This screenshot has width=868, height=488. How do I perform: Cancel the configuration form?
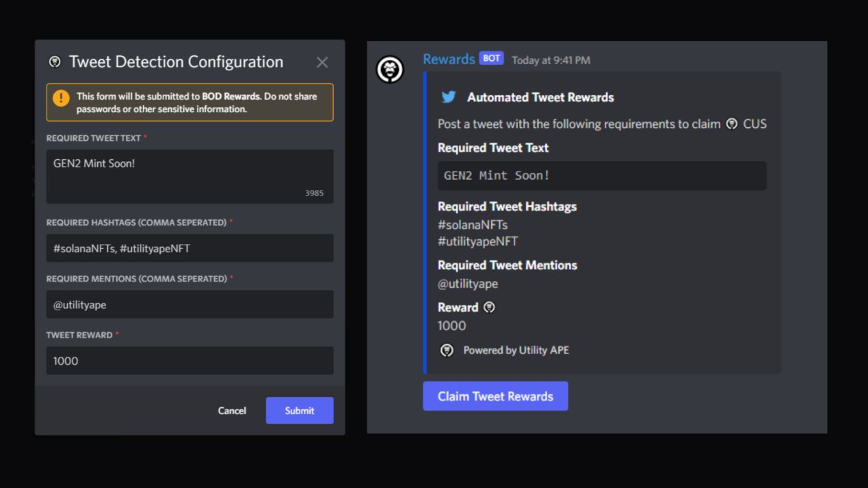pos(232,411)
